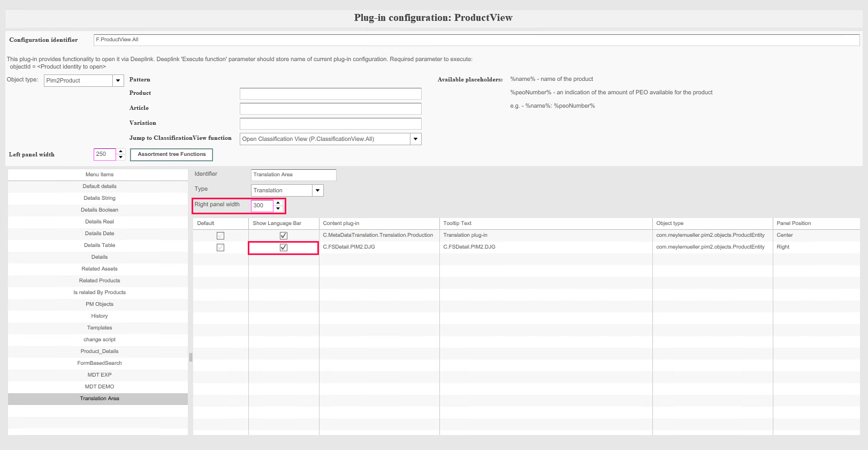Focus the Identifier text field
This screenshot has height=450, width=868.
click(x=293, y=175)
